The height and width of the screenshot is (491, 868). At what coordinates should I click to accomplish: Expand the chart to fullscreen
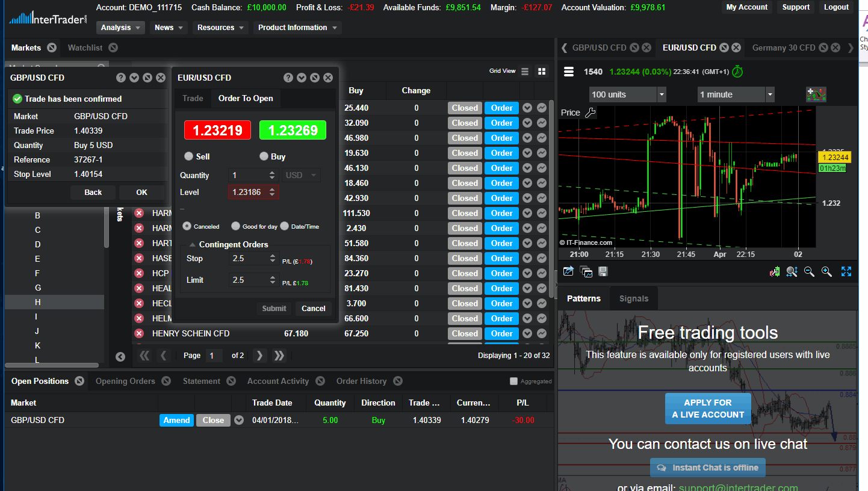[x=846, y=271]
